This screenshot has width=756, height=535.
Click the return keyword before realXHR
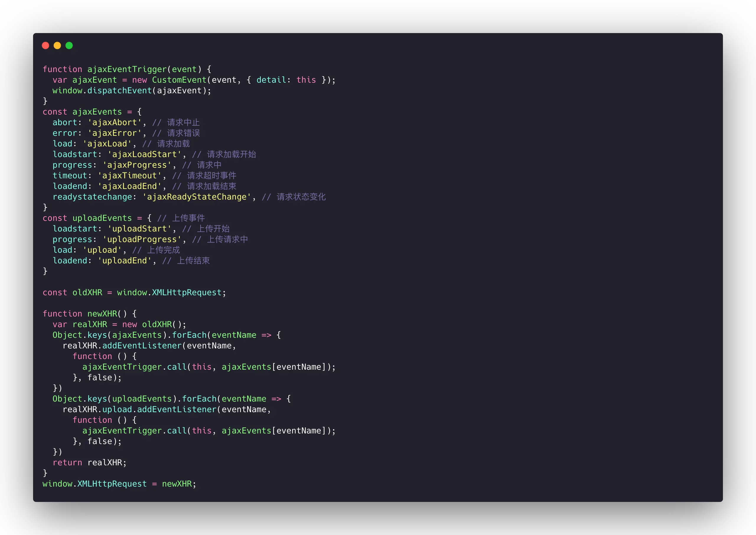[x=67, y=463]
